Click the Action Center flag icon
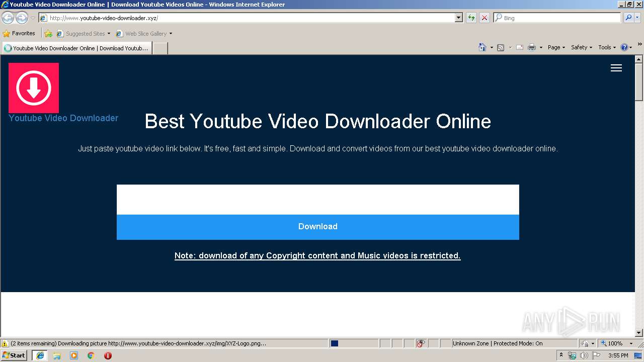Image resolution: width=644 pixels, height=362 pixels. (x=596, y=355)
